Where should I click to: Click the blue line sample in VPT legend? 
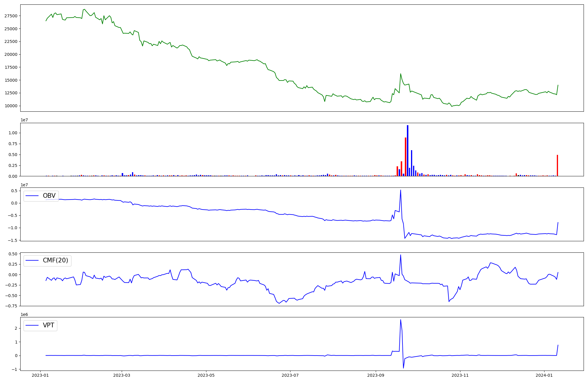pyautogui.click(x=32, y=325)
